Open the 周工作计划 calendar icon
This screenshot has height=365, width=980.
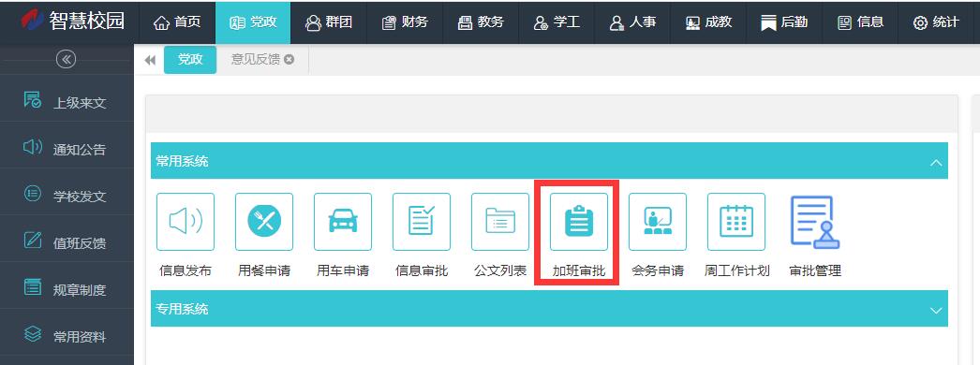(x=736, y=222)
